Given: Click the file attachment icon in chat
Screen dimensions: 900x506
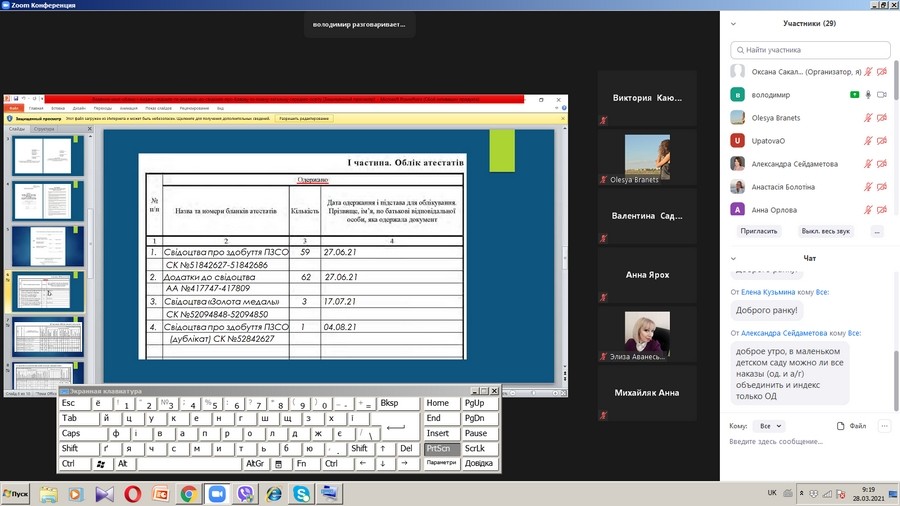Looking at the screenshot, I should [x=840, y=426].
